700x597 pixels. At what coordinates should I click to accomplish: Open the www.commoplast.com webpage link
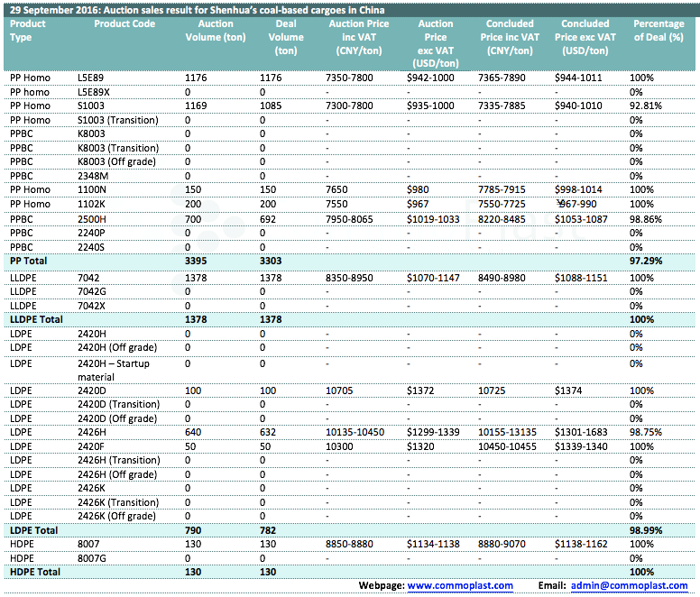tap(460, 585)
